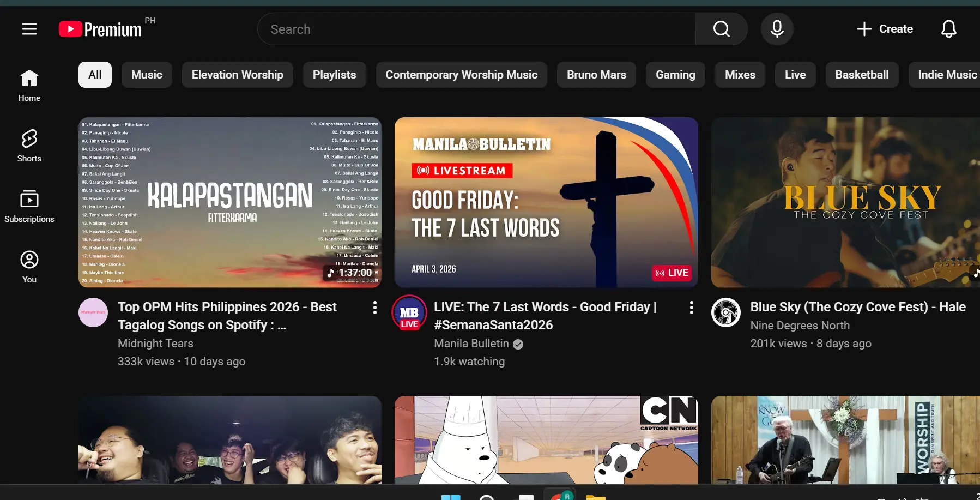This screenshot has height=500, width=980.
Task: Select Elevation Worship filter chip
Action: coord(237,75)
